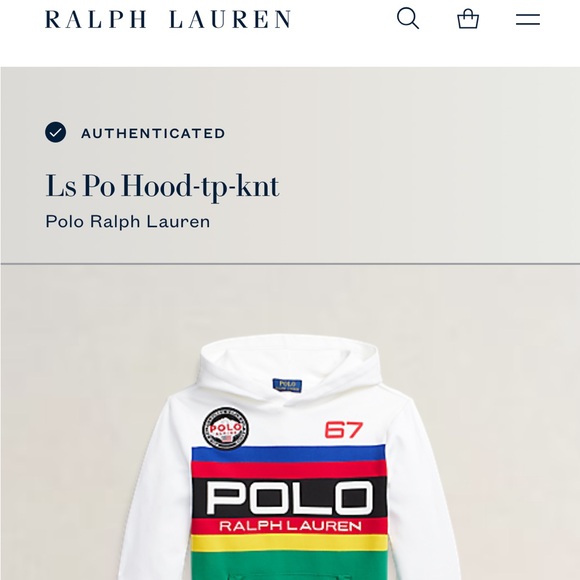Click the blue stripe on the hoodie

289,454
